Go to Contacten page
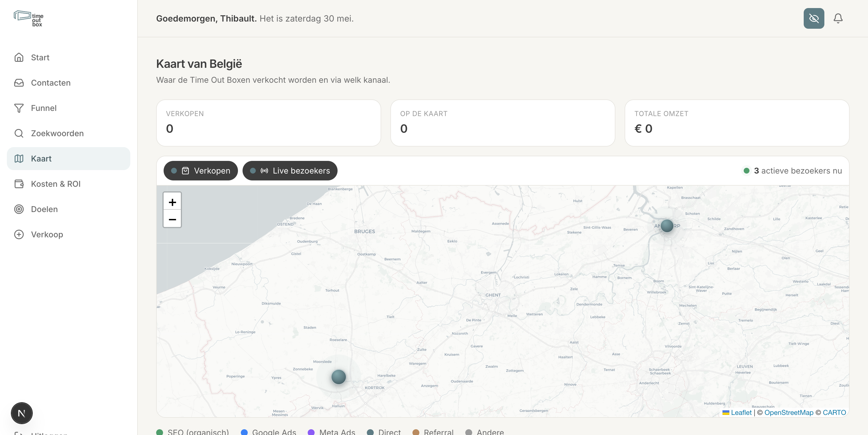This screenshot has height=435, width=868. (x=68, y=83)
